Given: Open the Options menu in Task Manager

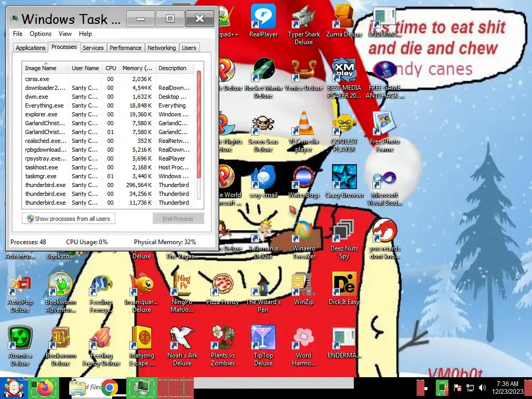Looking at the screenshot, I should [x=41, y=34].
